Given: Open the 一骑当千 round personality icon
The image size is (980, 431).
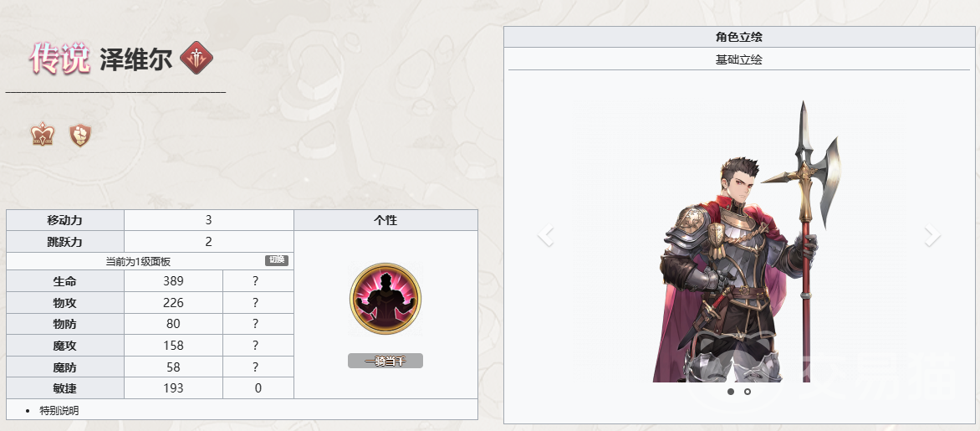Looking at the screenshot, I should 385,299.
